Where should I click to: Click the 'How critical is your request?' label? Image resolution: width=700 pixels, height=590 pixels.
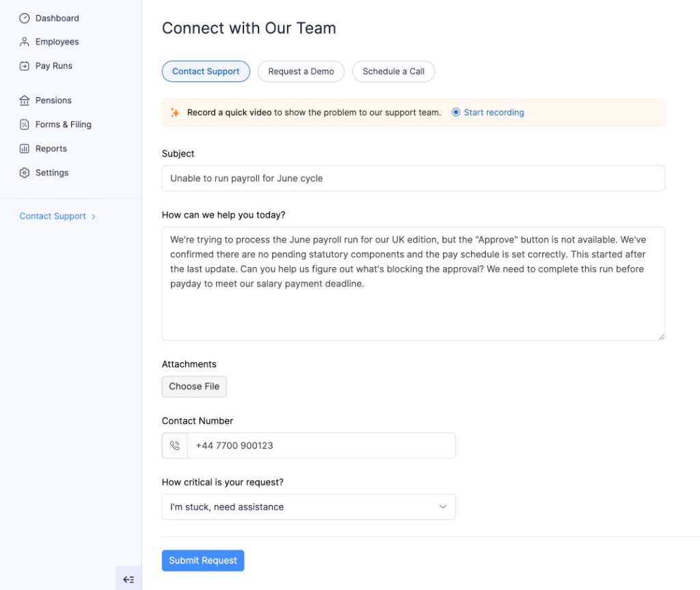[222, 483]
